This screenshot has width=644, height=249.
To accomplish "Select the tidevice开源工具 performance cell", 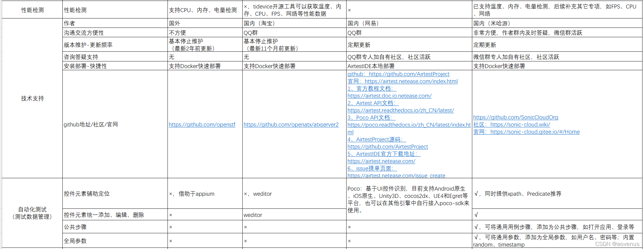I will coord(294,10).
